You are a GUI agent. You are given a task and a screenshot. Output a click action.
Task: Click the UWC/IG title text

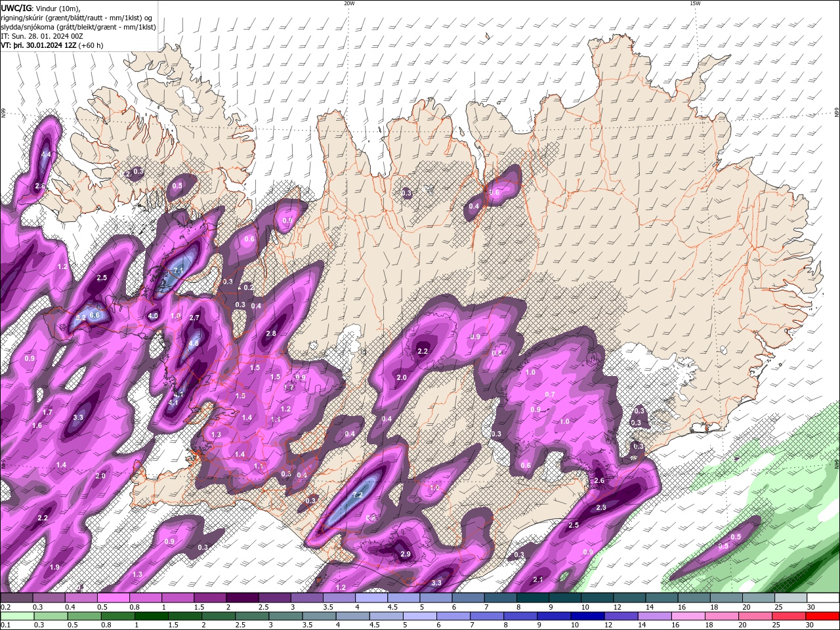(x=16, y=8)
